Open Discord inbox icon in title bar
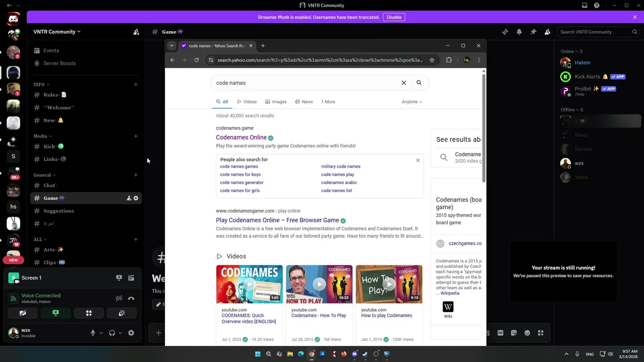Screen dimensions: 644x362 [585, 6]
